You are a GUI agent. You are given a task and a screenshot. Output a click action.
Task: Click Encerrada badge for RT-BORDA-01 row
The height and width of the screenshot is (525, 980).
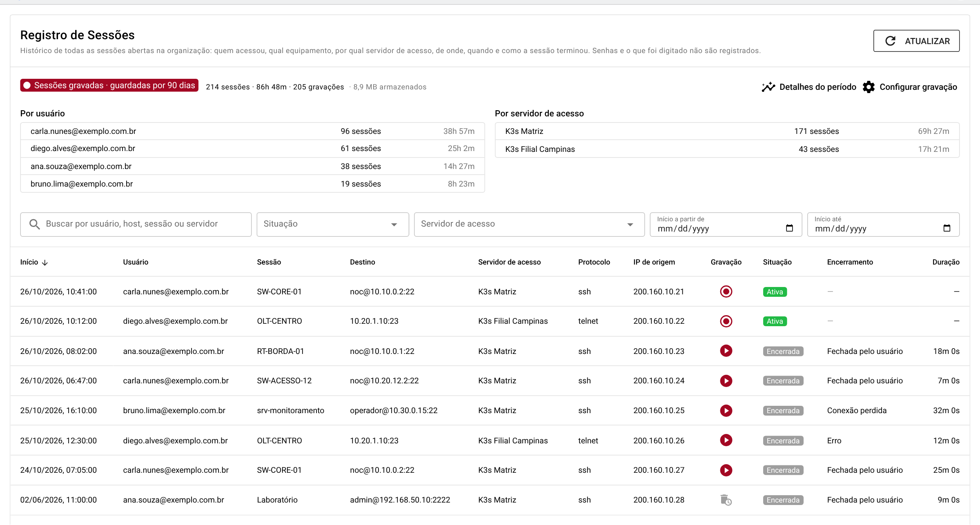(x=783, y=351)
